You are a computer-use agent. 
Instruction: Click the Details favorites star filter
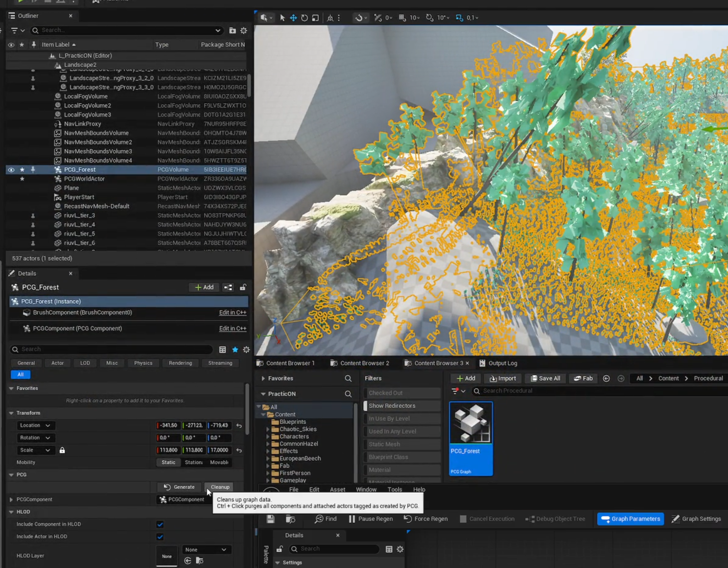235,350
